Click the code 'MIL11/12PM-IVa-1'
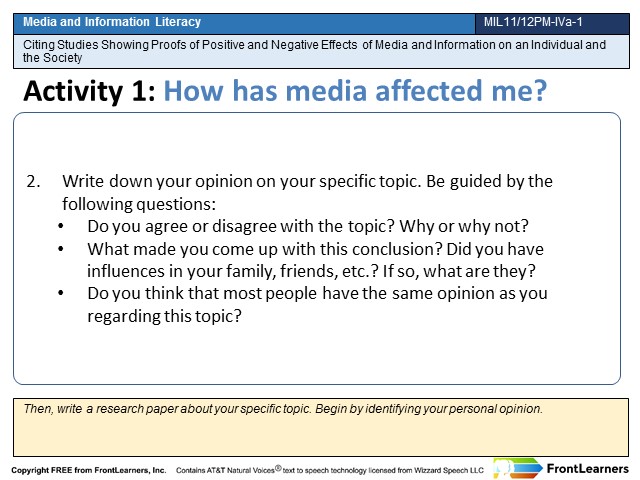Screen dimensions: 640x480 533,22
